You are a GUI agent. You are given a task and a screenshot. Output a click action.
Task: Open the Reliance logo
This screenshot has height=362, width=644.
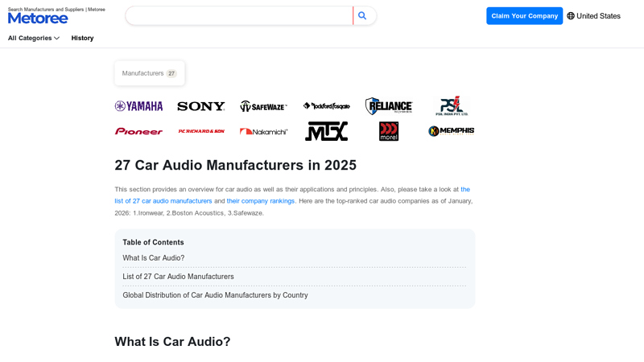(389, 106)
